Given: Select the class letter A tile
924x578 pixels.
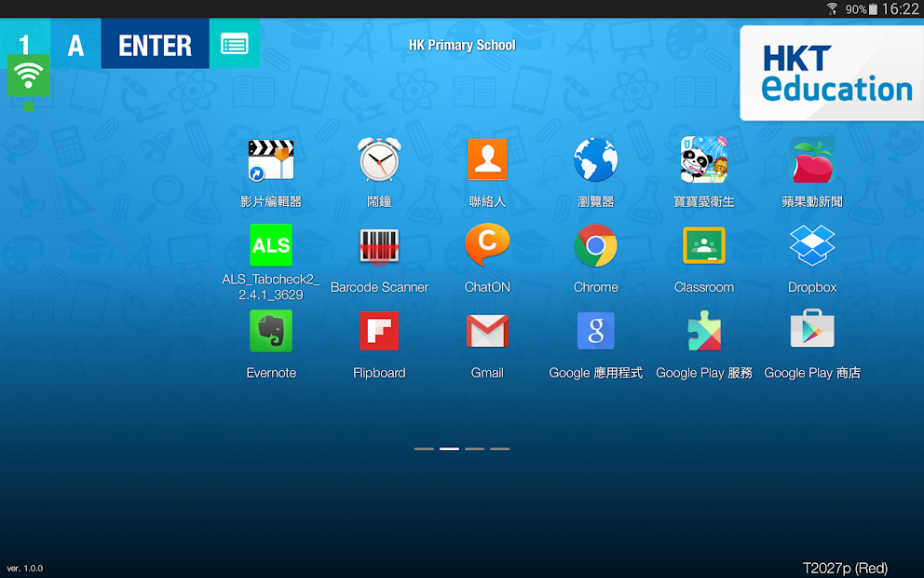Looking at the screenshot, I should (x=75, y=44).
